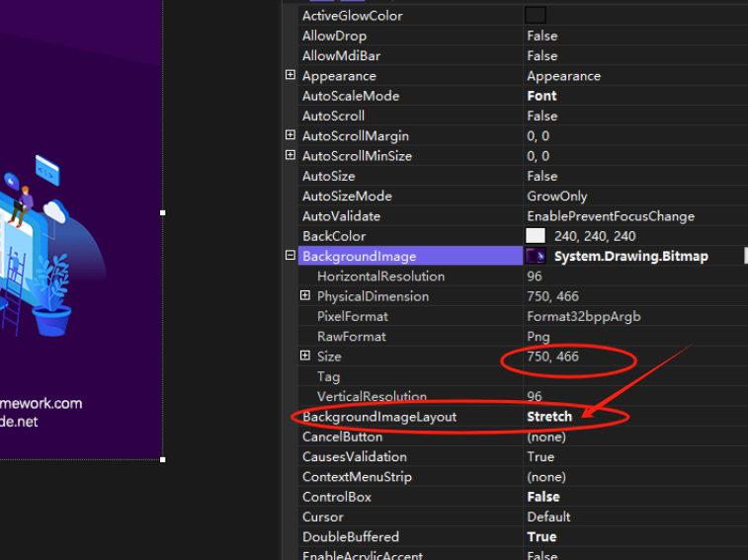Select the ActiveGlowColor property row
Viewport: 748px width, 560px height.
pos(523,15)
